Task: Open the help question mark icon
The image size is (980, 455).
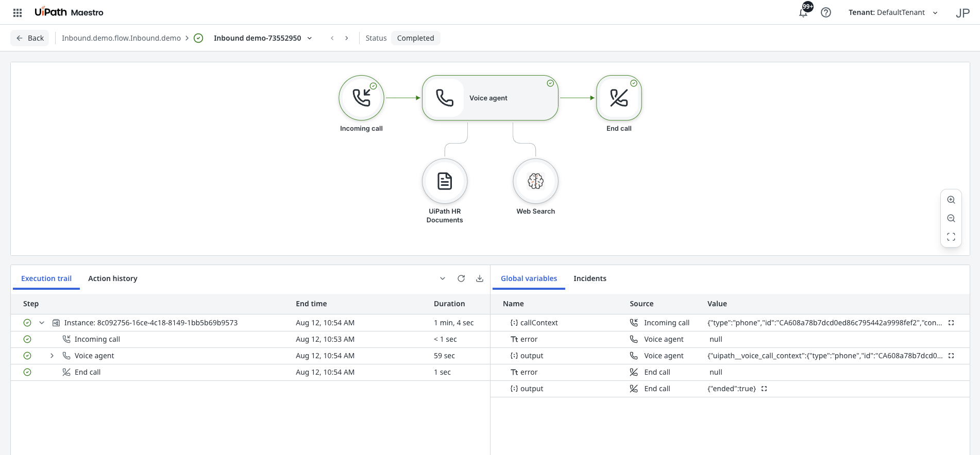Action: [x=826, y=13]
